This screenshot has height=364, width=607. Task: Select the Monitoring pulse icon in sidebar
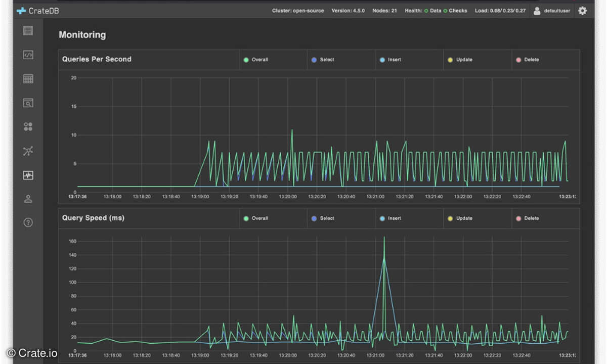pos(28,175)
